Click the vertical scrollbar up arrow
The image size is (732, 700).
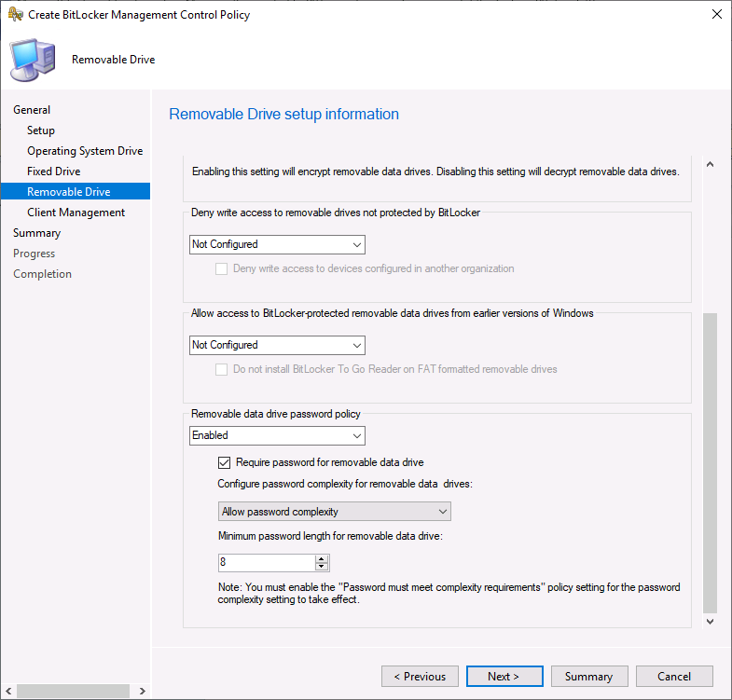[x=710, y=164]
